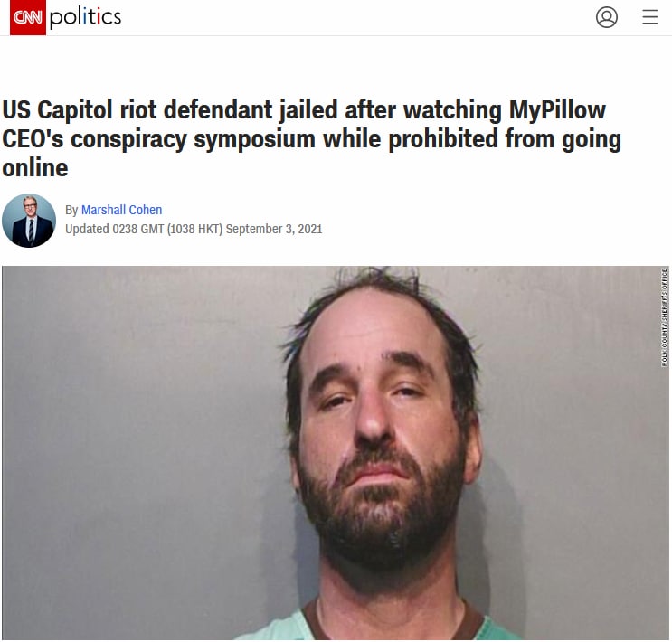This screenshot has width=672, height=642.
Task: Click the word Updated in the timestamp
Action: click(x=87, y=229)
